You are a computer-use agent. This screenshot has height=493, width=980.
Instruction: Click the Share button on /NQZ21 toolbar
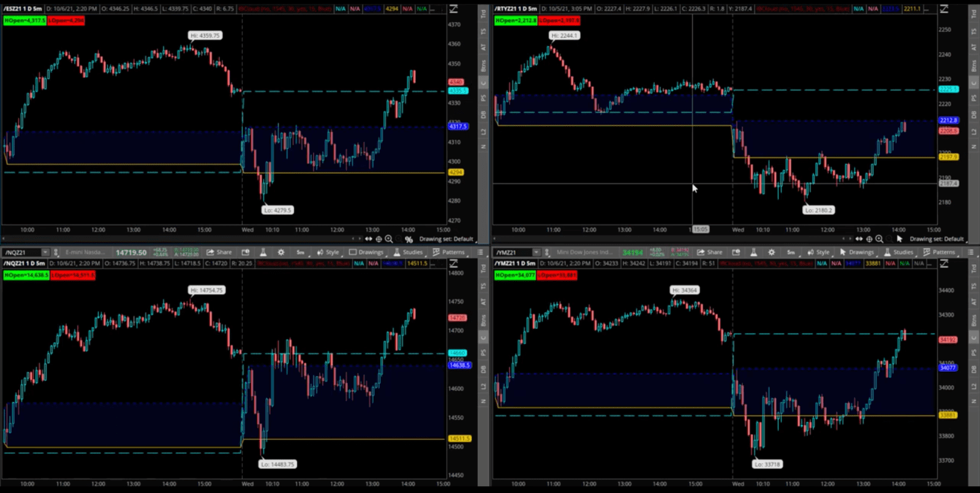pos(219,252)
